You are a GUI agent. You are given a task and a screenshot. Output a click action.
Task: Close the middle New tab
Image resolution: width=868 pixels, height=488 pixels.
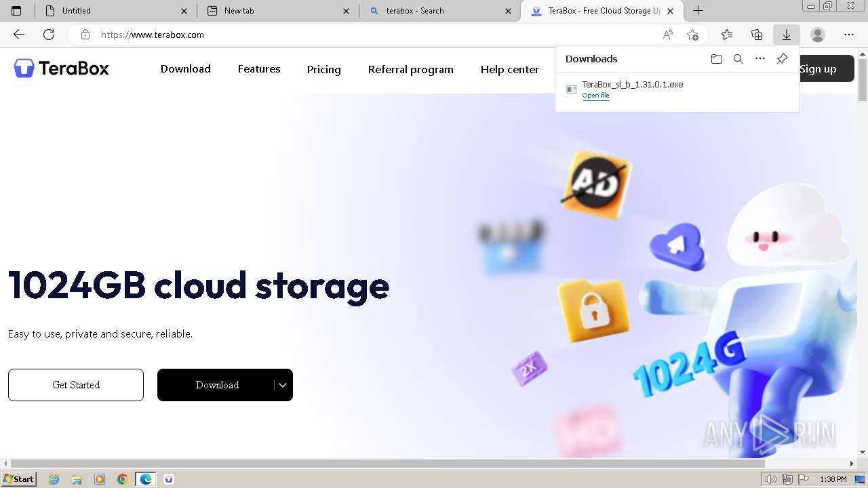[347, 11]
